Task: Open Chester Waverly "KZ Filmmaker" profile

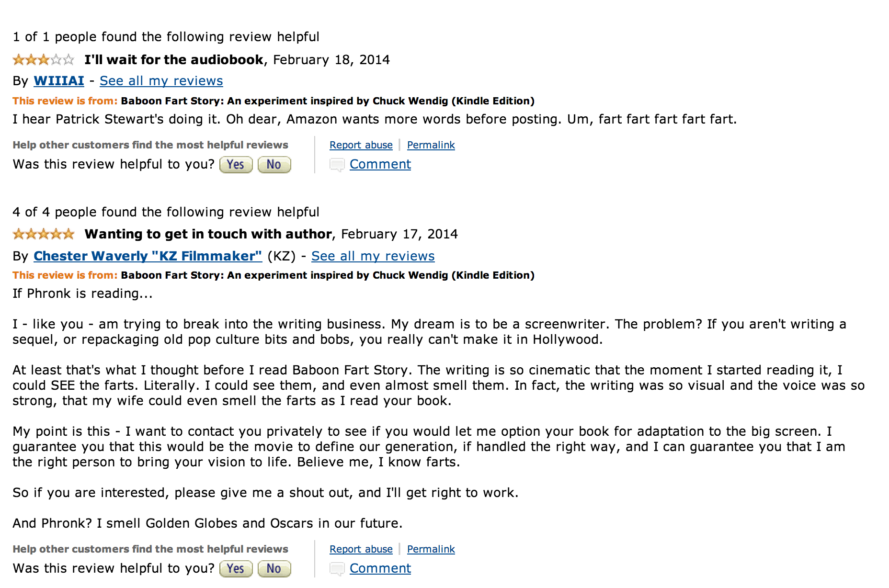Action: [148, 256]
